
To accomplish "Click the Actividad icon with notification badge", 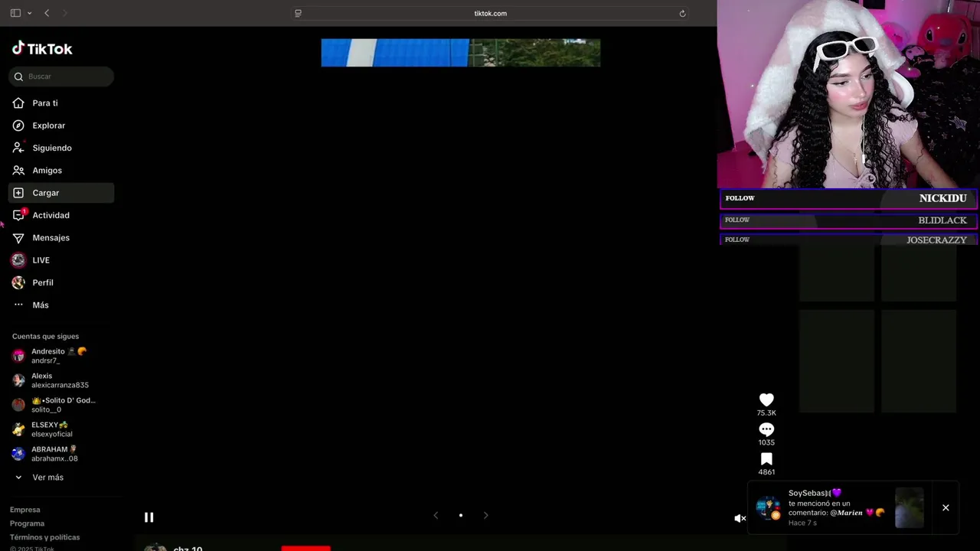I will click(19, 215).
